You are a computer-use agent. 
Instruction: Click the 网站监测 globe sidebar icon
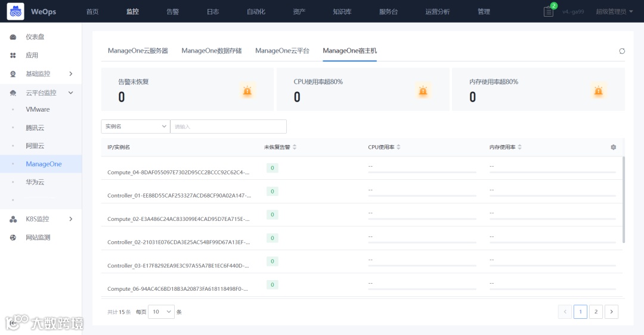(x=13, y=238)
